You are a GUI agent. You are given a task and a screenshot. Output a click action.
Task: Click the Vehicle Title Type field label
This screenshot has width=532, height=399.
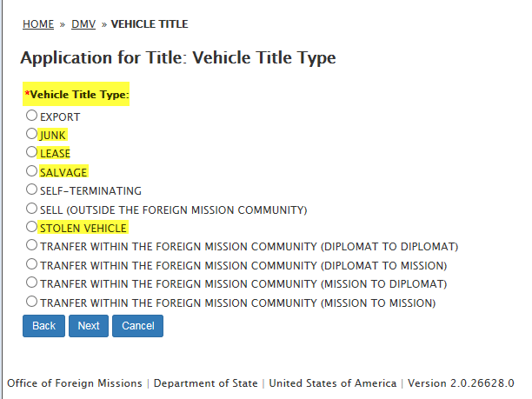tap(79, 94)
